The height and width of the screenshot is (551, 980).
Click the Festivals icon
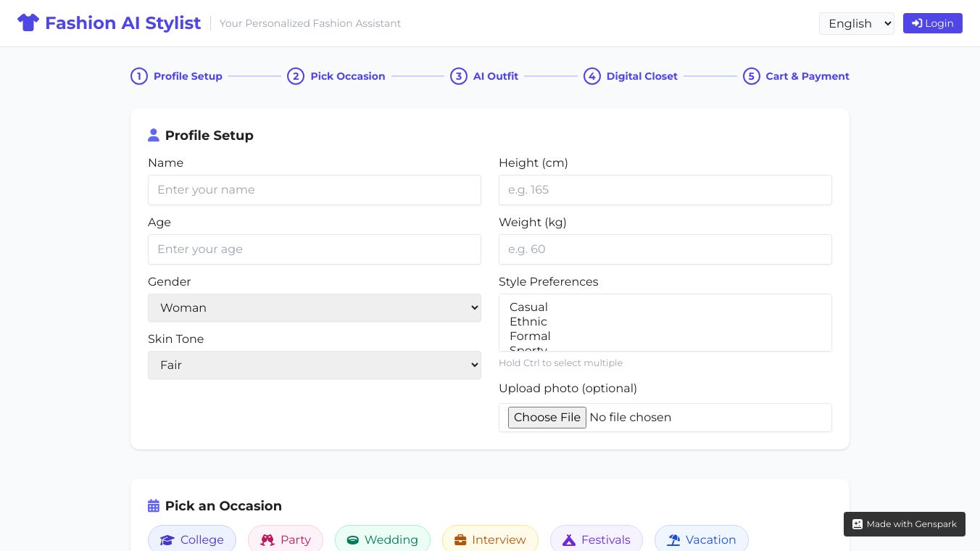click(569, 540)
